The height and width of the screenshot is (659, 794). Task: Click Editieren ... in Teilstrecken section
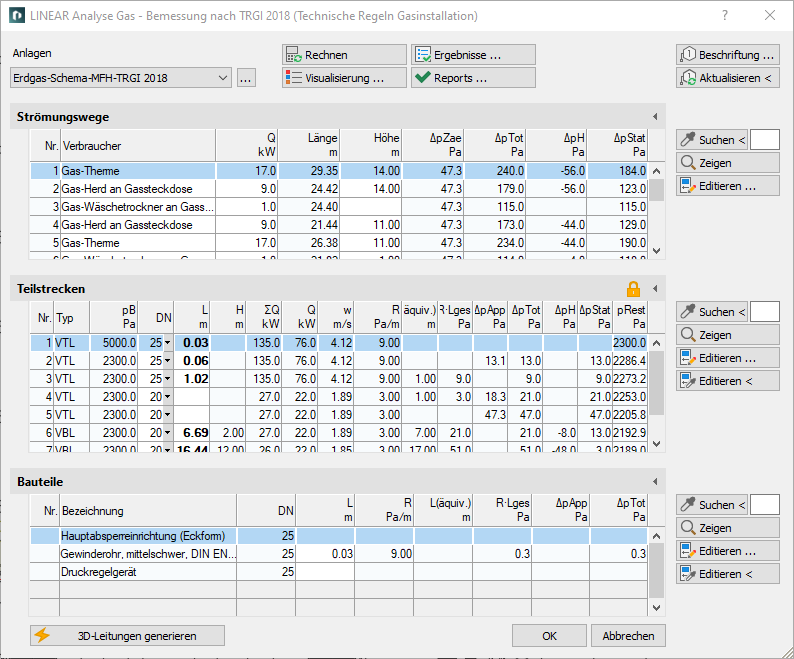pyautogui.click(x=728, y=358)
